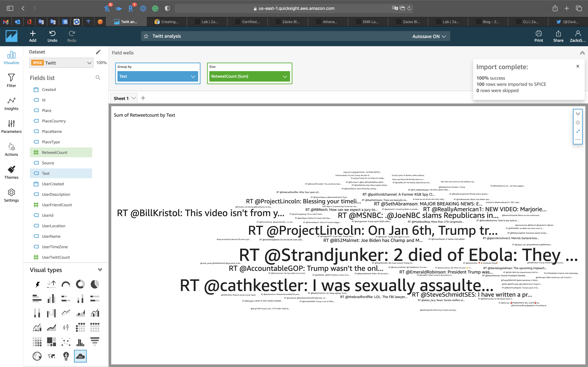The image size is (588, 367).
Task: Open the Sheet 1 tab
Action: click(121, 98)
